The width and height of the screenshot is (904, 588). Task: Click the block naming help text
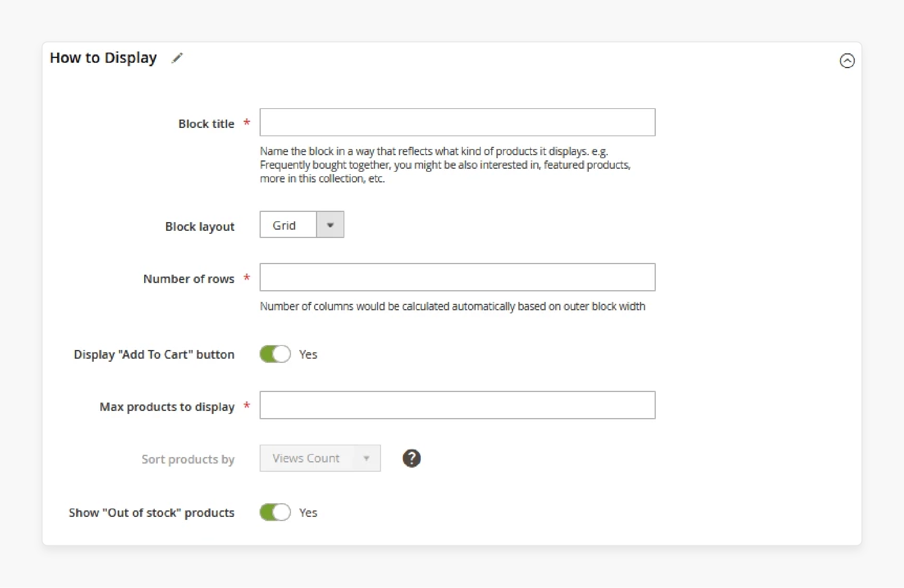[x=445, y=165]
